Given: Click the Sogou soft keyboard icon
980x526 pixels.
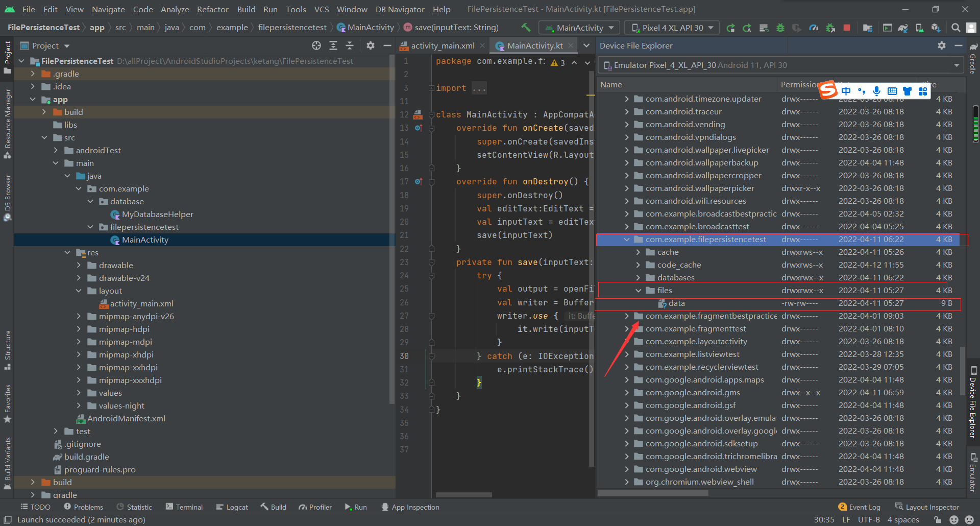Looking at the screenshot, I should click(x=892, y=91).
